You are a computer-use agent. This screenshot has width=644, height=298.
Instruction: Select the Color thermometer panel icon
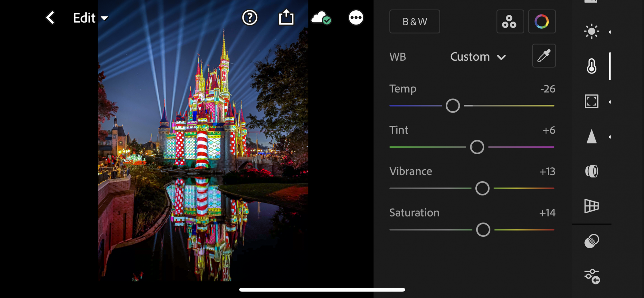(x=592, y=66)
